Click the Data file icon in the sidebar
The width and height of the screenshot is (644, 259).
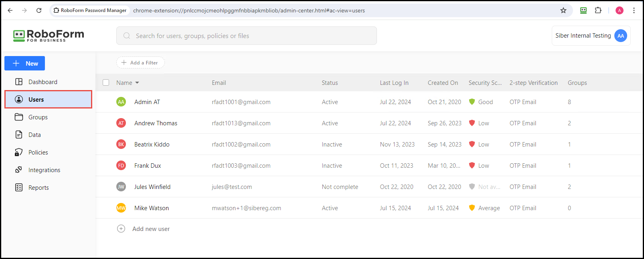coord(19,135)
